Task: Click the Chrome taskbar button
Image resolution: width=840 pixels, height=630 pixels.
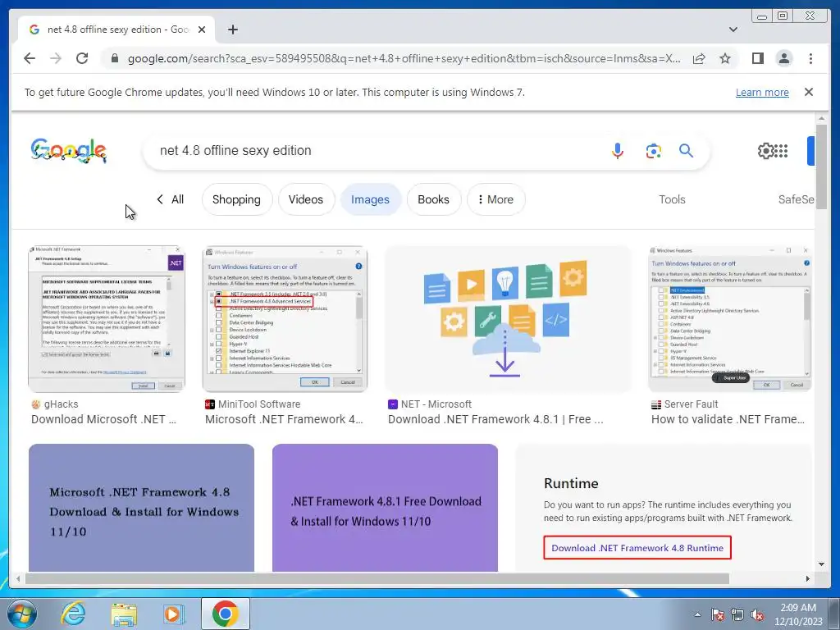Action: coord(225,614)
